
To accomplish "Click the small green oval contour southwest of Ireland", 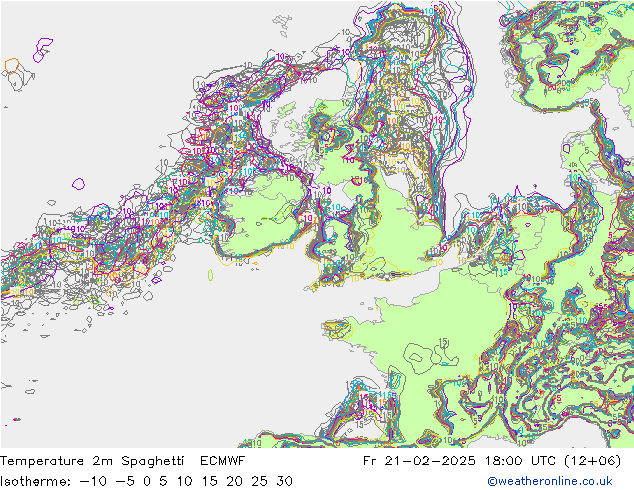I will click(210, 275).
